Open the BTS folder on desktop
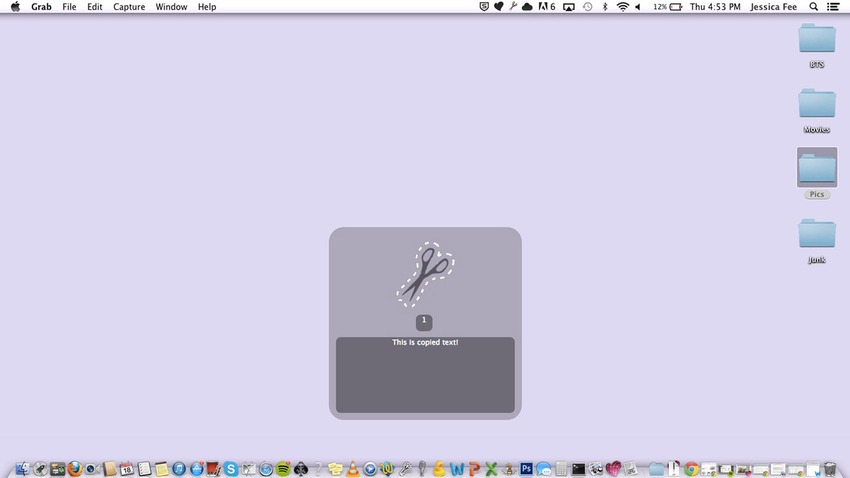This screenshot has width=850, height=478. (817, 39)
